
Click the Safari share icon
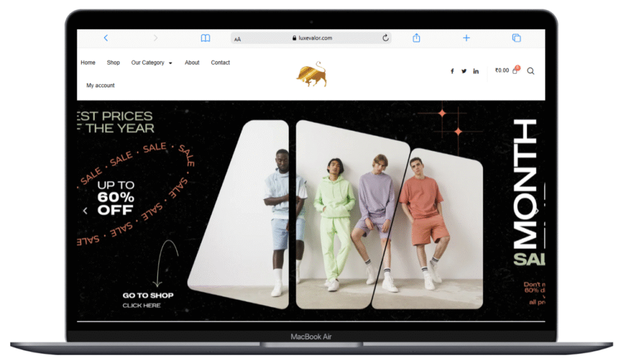tap(416, 38)
